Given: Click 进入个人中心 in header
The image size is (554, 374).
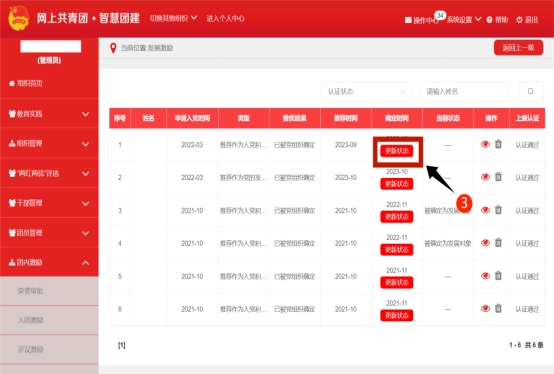Looking at the screenshot, I should point(225,18).
